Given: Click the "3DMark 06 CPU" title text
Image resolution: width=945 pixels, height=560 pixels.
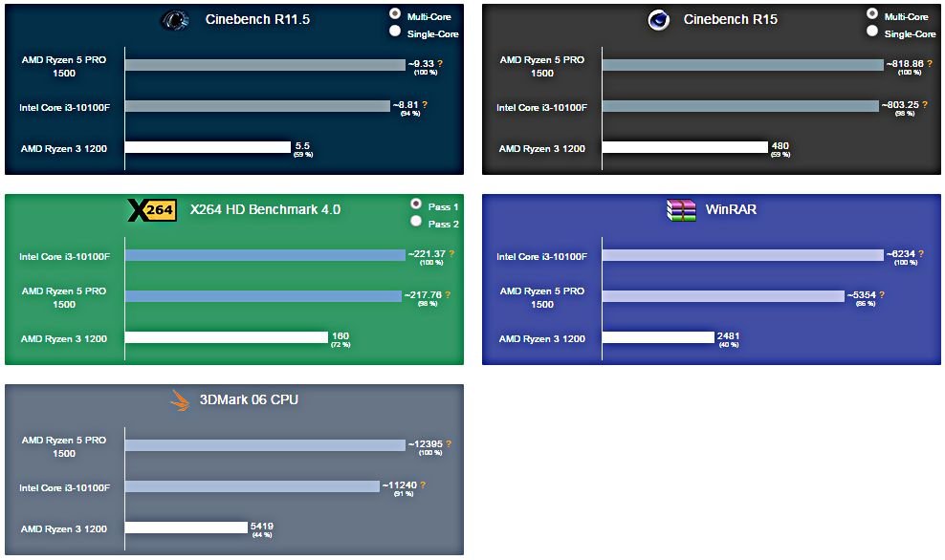Looking at the screenshot, I should (x=249, y=399).
